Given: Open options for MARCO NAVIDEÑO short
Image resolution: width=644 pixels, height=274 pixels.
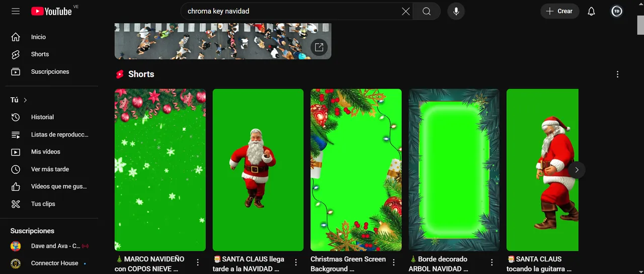Looking at the screenshot, I should click(x=198, y=262).
